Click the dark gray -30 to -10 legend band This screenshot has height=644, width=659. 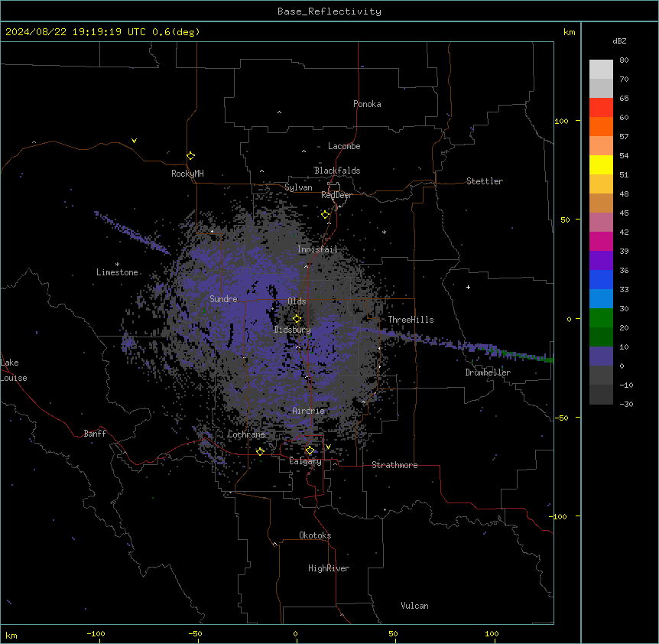(x=601, y=395)
